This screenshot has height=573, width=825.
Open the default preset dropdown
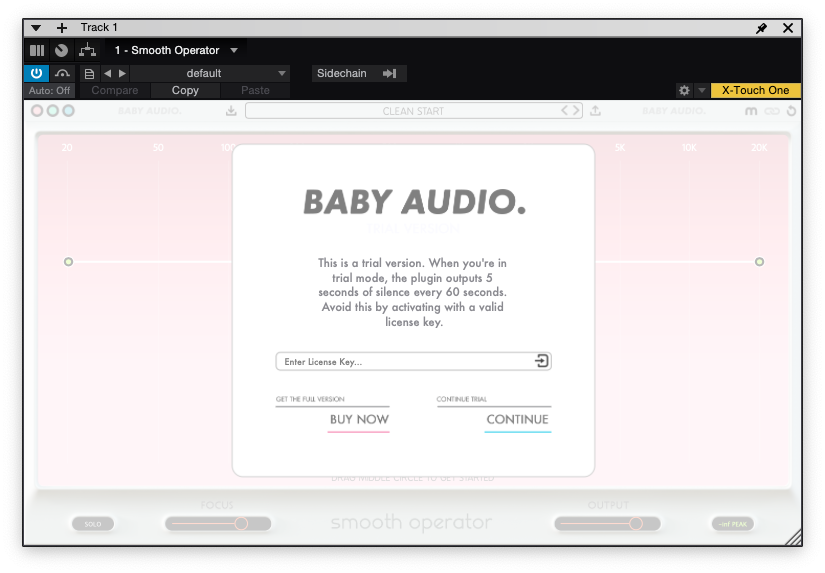210,73
